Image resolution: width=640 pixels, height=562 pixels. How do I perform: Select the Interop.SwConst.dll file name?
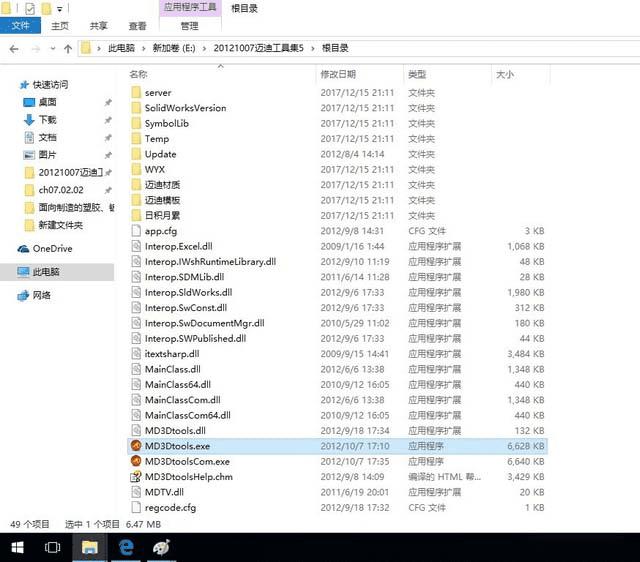click(x=186, y=308)
